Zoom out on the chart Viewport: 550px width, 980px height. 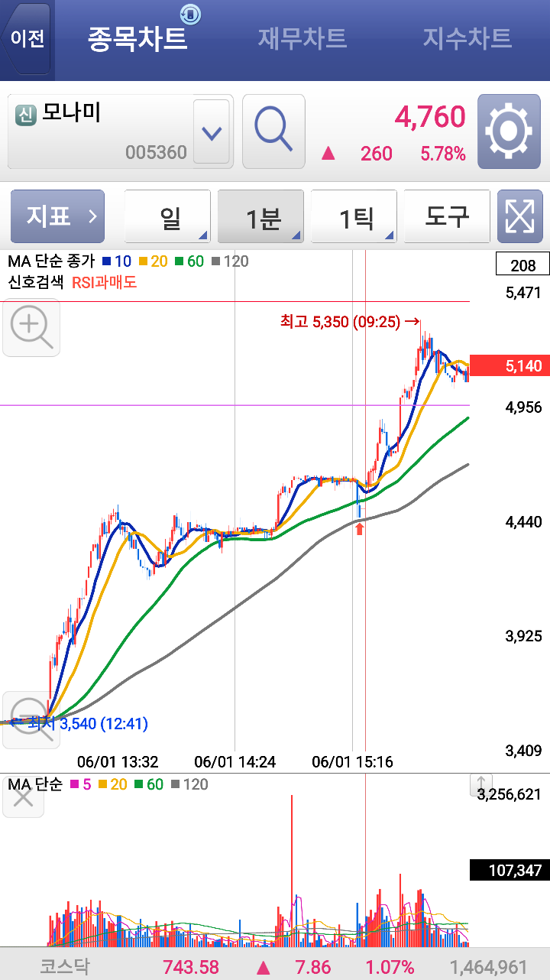point(31,719)
